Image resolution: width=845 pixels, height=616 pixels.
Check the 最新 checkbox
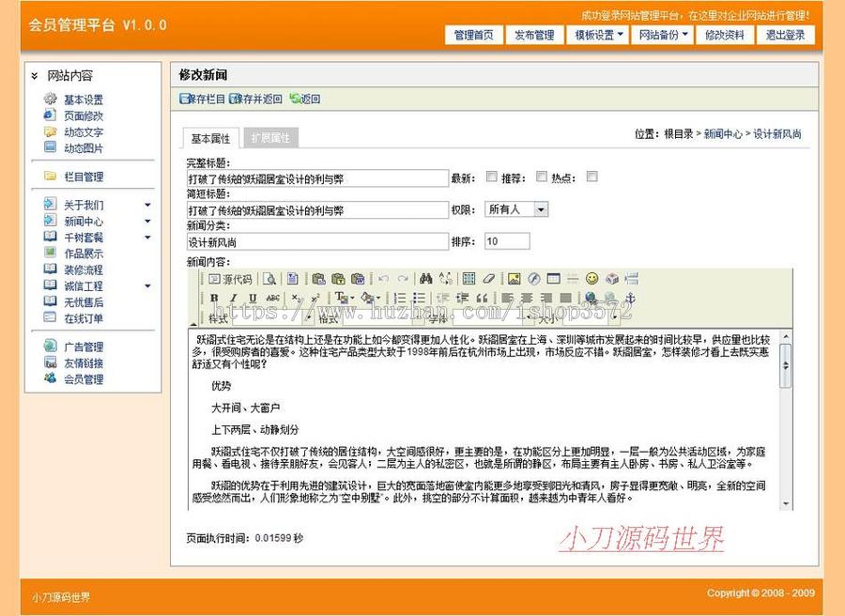click(x=491, y=177)
